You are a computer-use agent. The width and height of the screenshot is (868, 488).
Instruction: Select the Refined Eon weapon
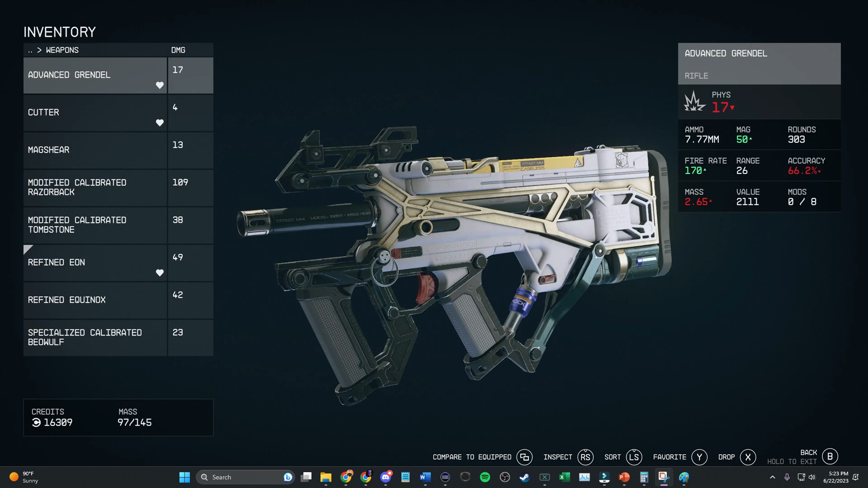118,263
